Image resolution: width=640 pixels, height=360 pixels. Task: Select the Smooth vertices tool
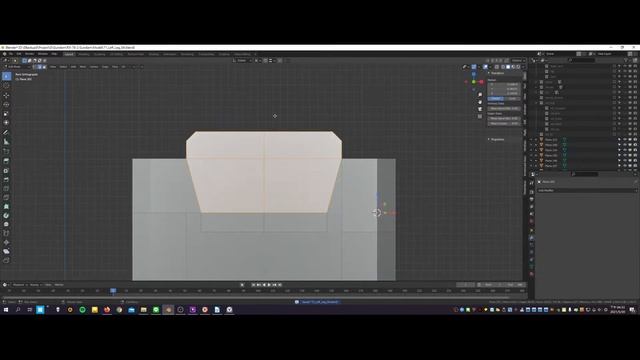(x=7, y=224)
